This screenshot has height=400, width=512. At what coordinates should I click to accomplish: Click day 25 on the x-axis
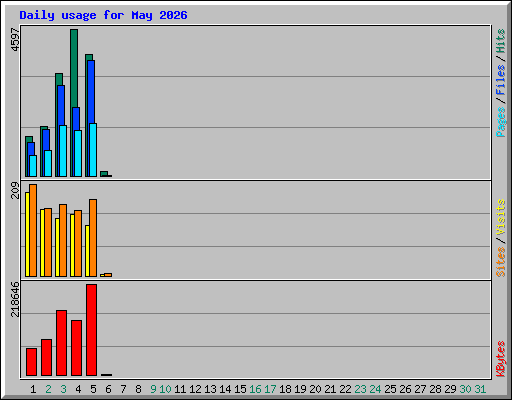click(x=390, y=389)
